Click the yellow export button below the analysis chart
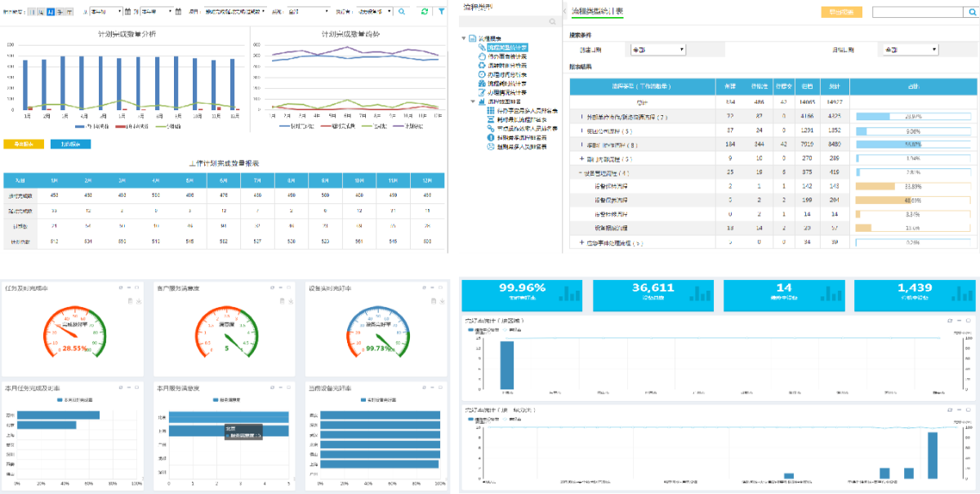The height and width of the screenshot is (494, 980). 23,145
